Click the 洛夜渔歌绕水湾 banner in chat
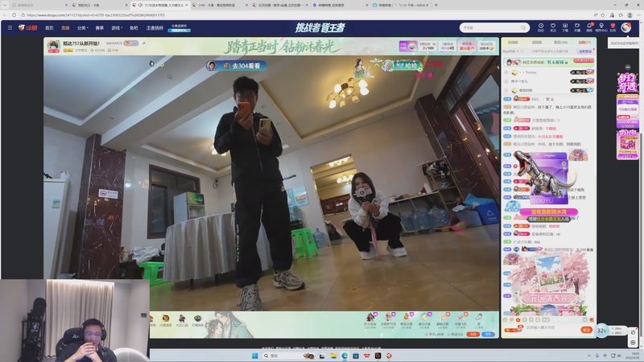644x362 pixels. [x=548, y=212]
